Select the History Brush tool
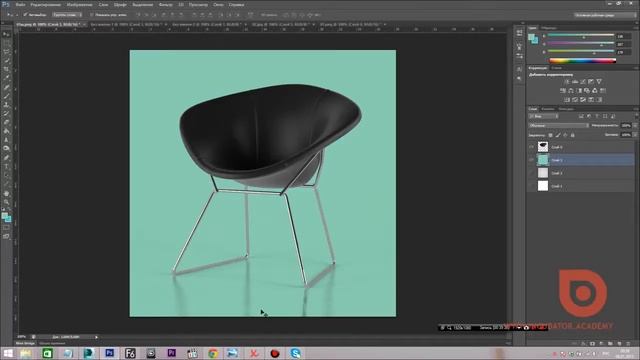This screenshot has width=640, height=360. click(7, 113)
